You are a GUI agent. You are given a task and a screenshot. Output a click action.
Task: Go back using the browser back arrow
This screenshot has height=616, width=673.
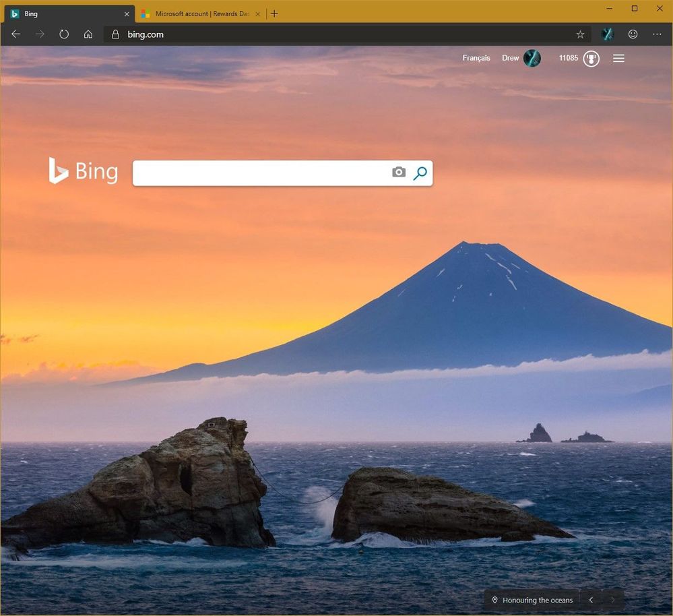click(16, 34)
